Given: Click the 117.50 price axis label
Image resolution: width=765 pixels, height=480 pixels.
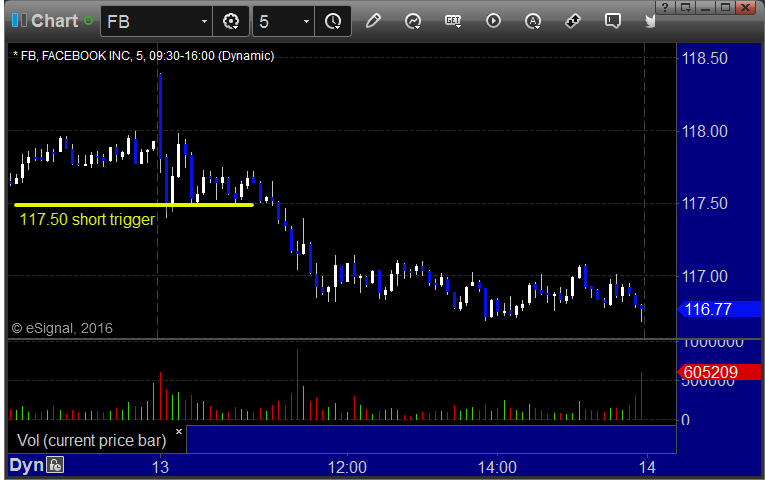Looking at the screenshot, I should pyautogui.click(x=705, y=203).
